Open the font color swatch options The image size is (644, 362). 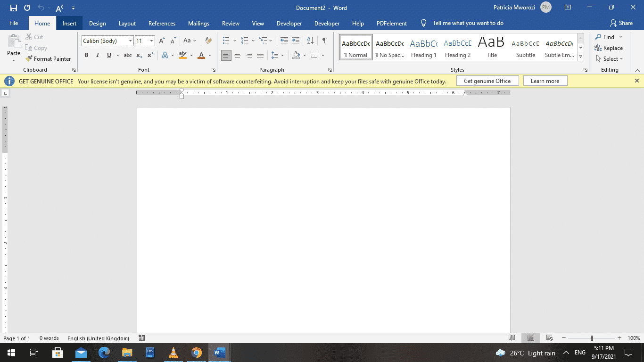coord(209,55)
